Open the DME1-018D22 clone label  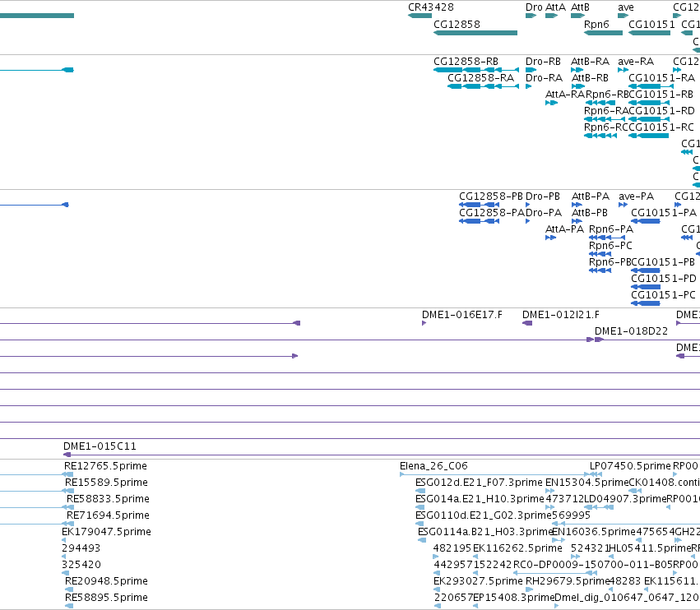pyautogui.click(x=631, y=331)
